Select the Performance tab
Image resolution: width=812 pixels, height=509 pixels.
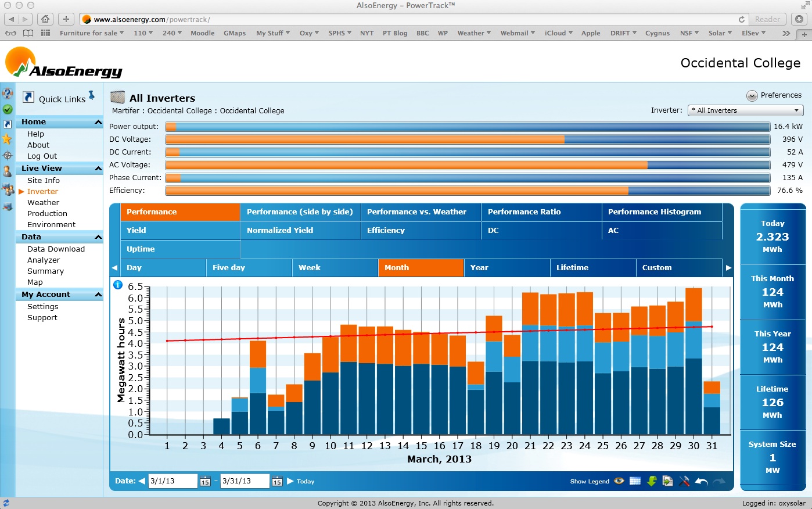(181, 212)
